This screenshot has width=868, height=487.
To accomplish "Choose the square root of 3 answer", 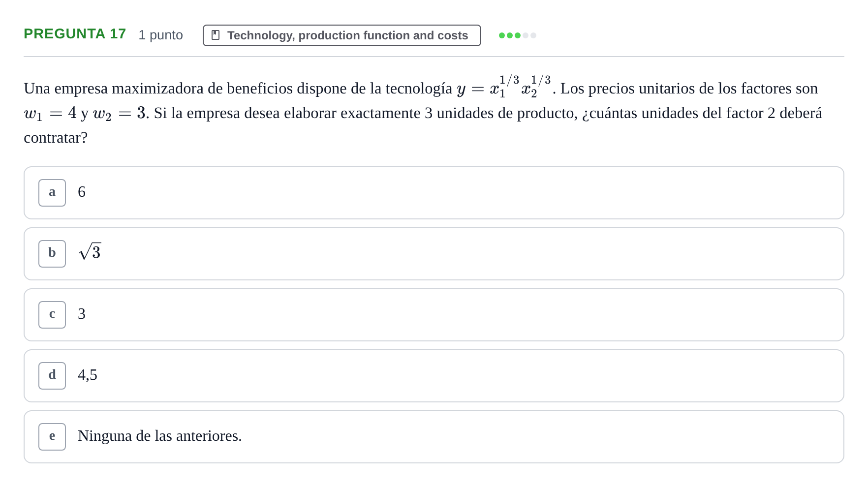I will 434,254.
